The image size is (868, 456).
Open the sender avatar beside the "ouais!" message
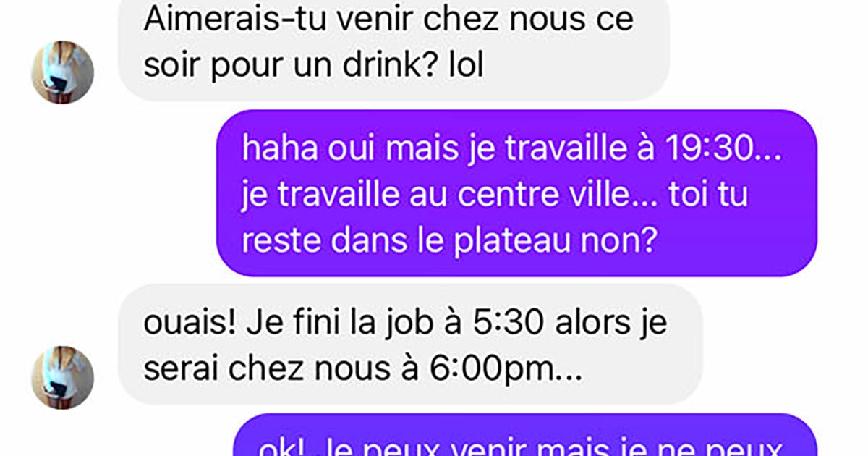pyautogui.click(x=63, y=377)
